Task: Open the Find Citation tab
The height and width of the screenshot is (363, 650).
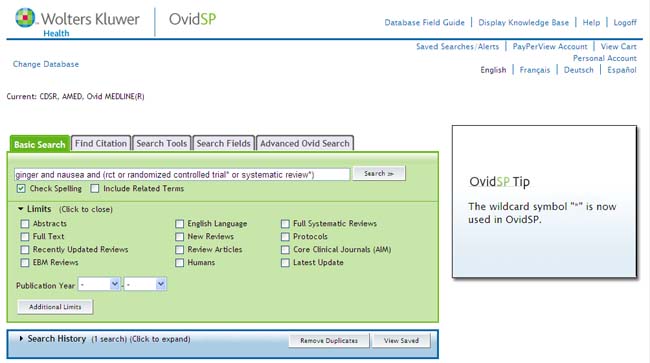Action: click(x=101, y=143)
